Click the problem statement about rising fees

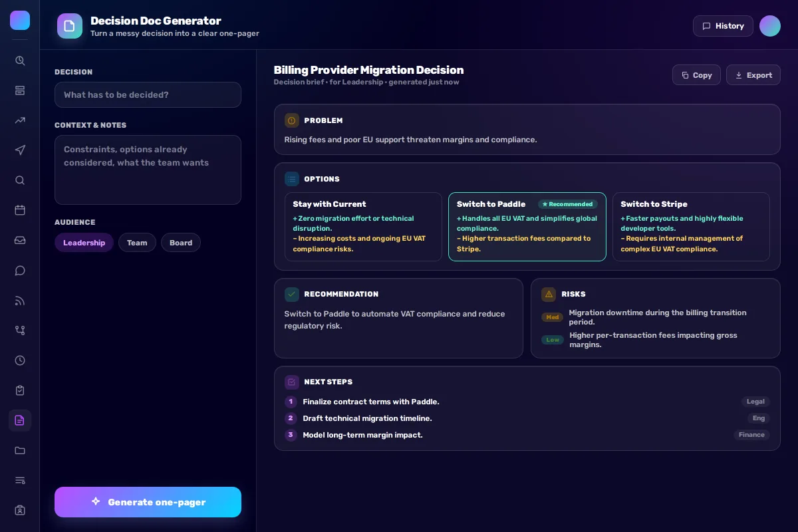[x=410, y=140]
